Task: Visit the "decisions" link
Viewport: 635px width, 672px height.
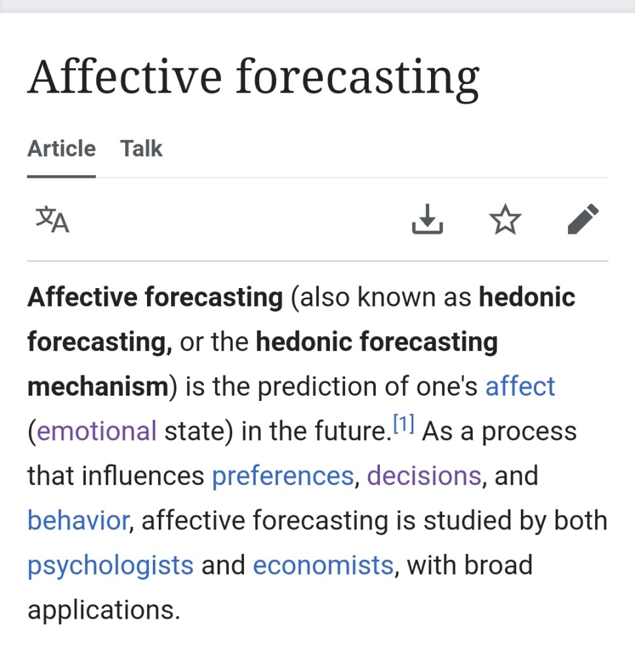Action: (424, 476)
